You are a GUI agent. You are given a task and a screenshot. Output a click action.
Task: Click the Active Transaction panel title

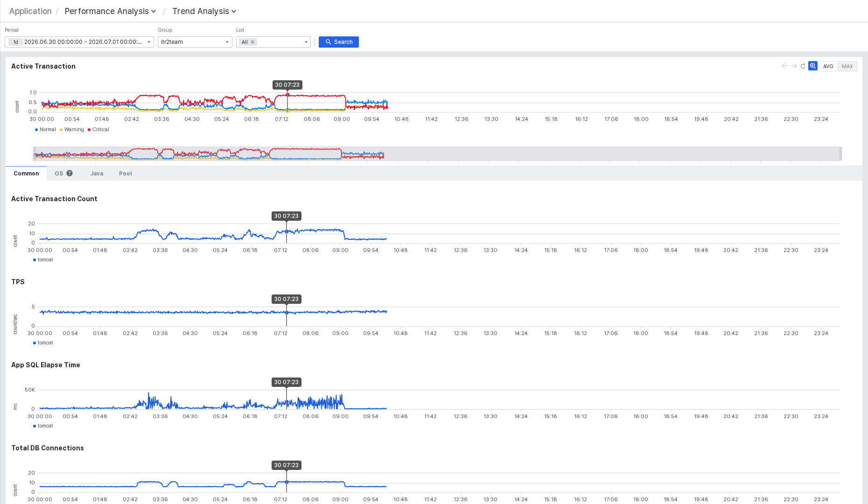click(43, 66)
